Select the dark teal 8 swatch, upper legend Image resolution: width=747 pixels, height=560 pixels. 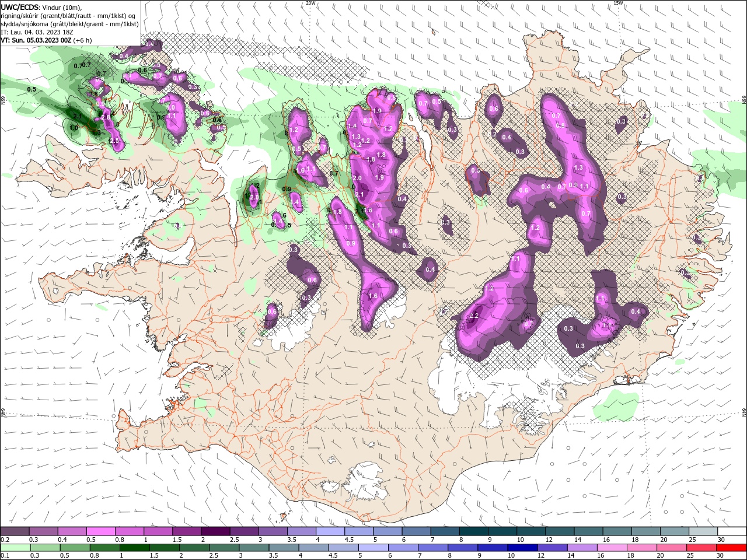[474, 531]
